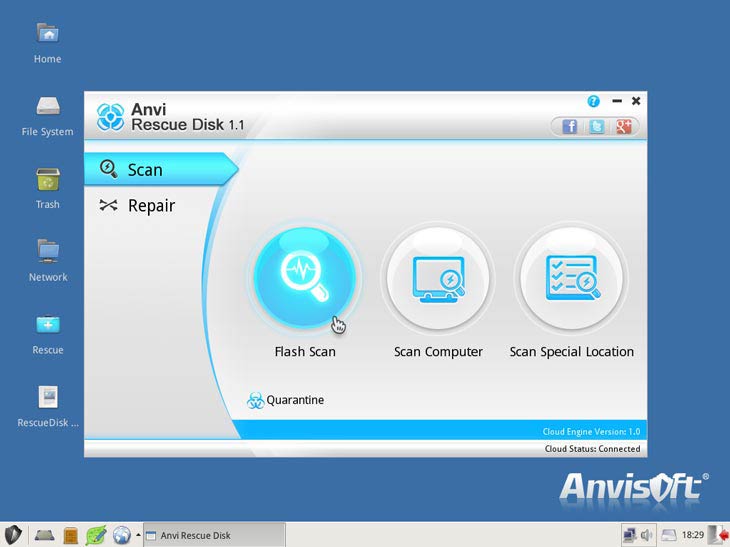Open the Network desktop icon
730x547 pixels.
(x=47, y=261)
